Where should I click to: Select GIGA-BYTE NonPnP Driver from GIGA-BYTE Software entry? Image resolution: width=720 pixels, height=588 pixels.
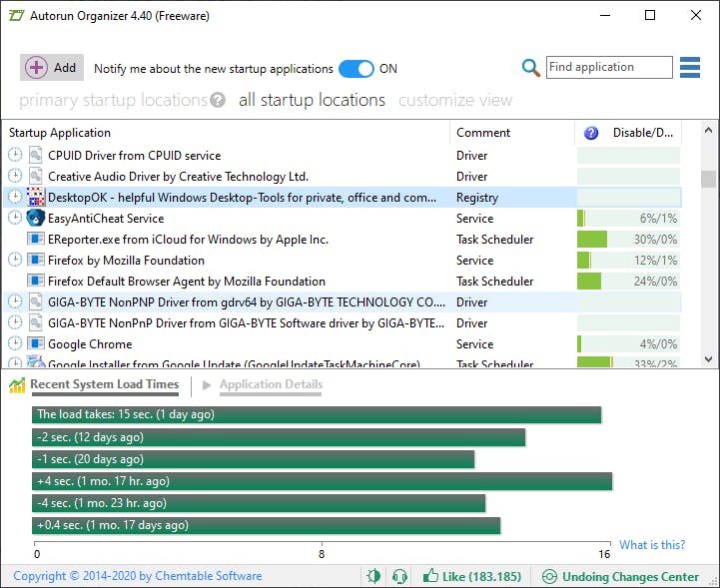tap(343, 323)
